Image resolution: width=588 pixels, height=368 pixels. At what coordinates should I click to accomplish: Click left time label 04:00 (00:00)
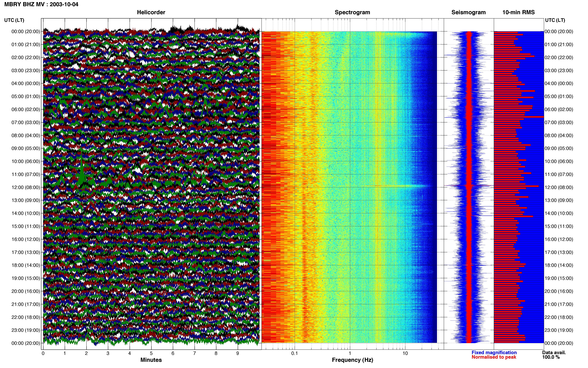(x=26, y=83)
